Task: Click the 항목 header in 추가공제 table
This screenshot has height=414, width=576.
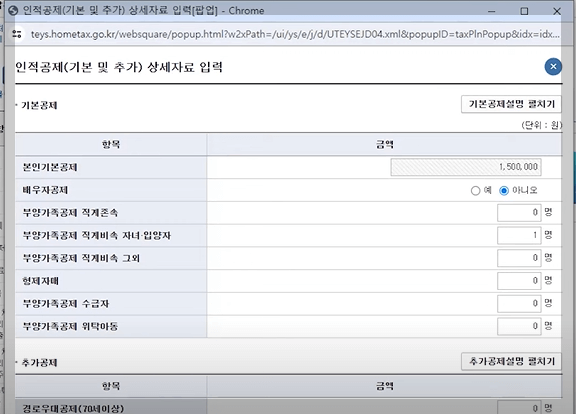Action: [x=111, y=386]
